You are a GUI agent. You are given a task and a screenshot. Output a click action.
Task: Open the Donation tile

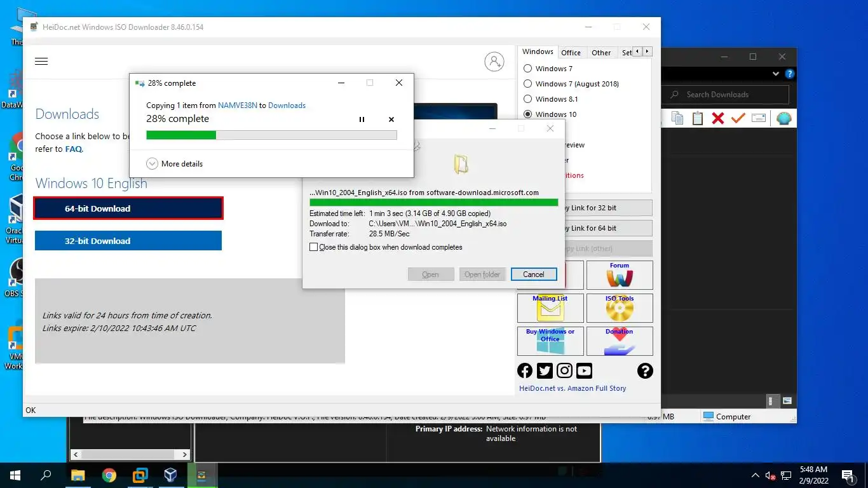point(620,341)
